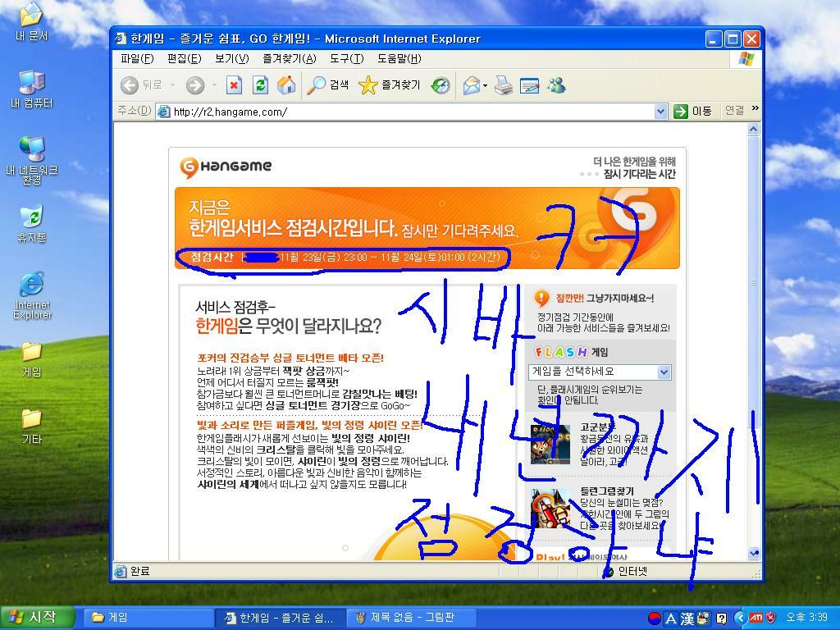The height and width of the screenshot is (630, 840).
Task: Click the vertical scrollbar down arrow
Action: (754, 554)
